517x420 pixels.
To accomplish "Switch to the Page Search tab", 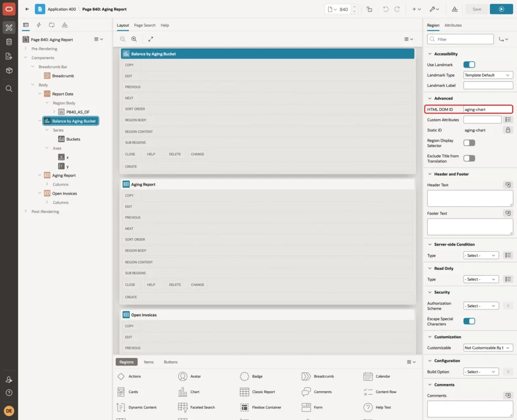I will [x=144, y=25].
